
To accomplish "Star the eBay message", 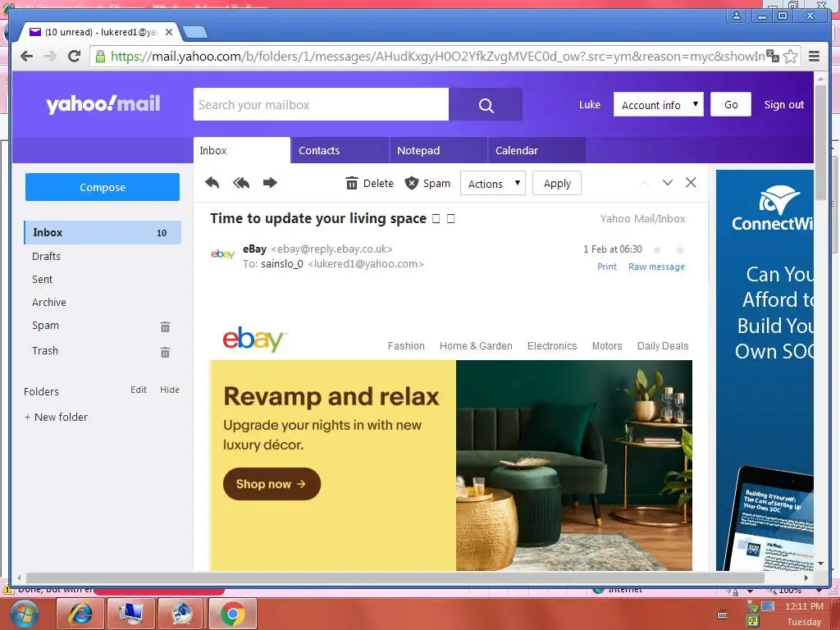I will coord(680,249).
